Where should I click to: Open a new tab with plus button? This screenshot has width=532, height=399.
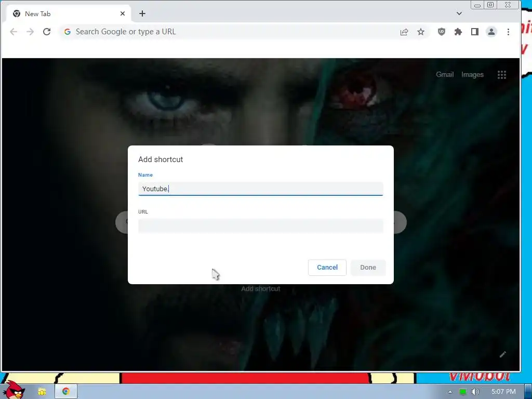tap(142, 14)
